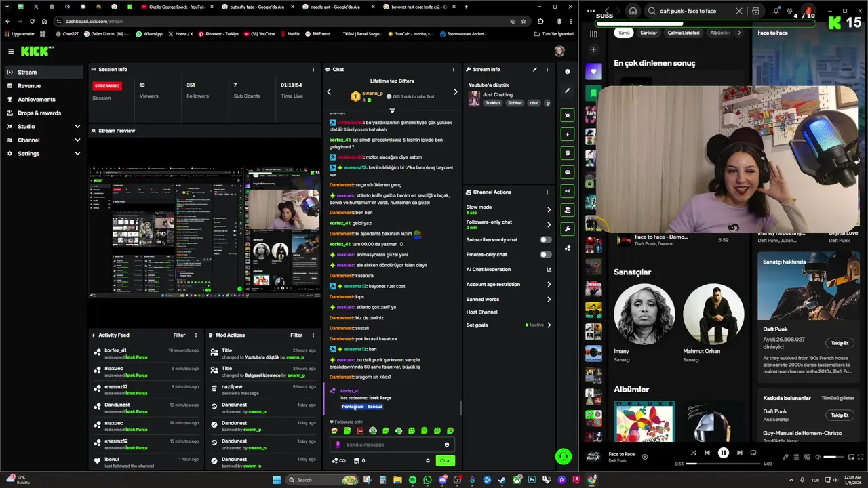Open WhatsApp from the Windows taskbar
The image size is (868, 488).
point(427,480)
